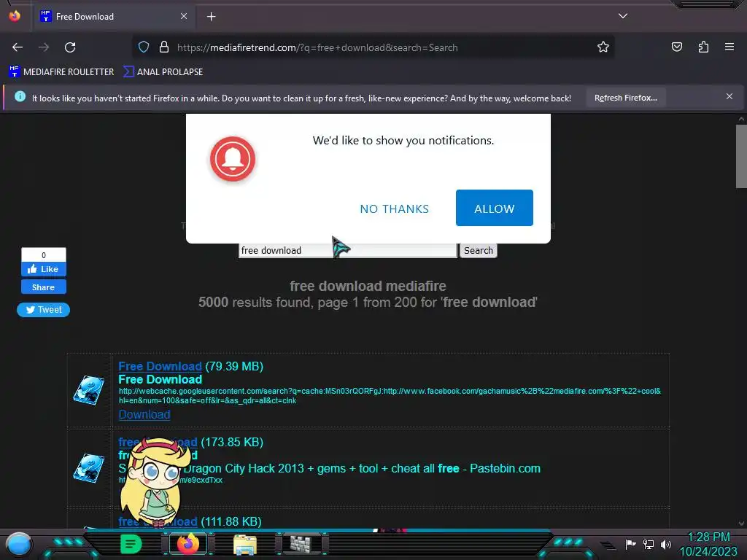
Task: Reload the current page
Action: pos(70,47)
